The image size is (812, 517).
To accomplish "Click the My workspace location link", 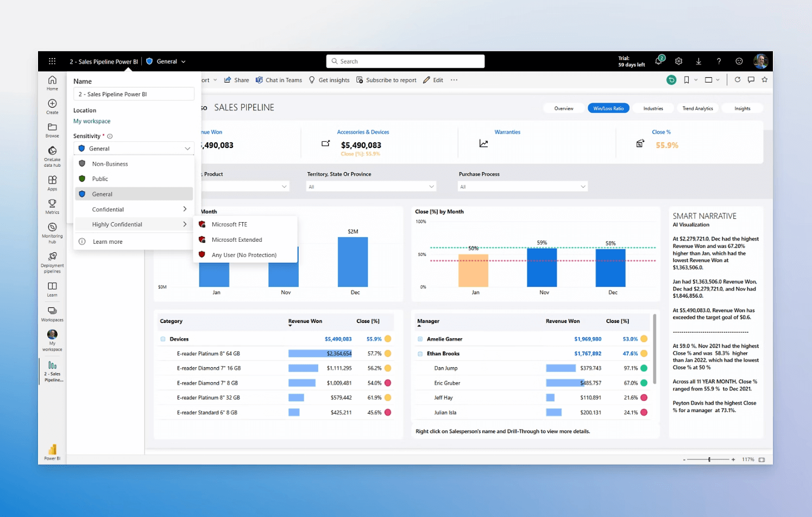I will pos(92,121).
